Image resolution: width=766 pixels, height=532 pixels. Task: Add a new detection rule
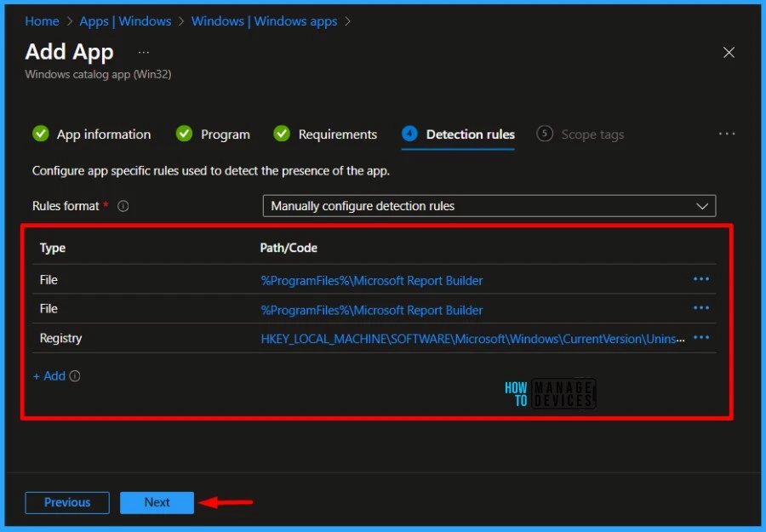click(x=49, y=375)
